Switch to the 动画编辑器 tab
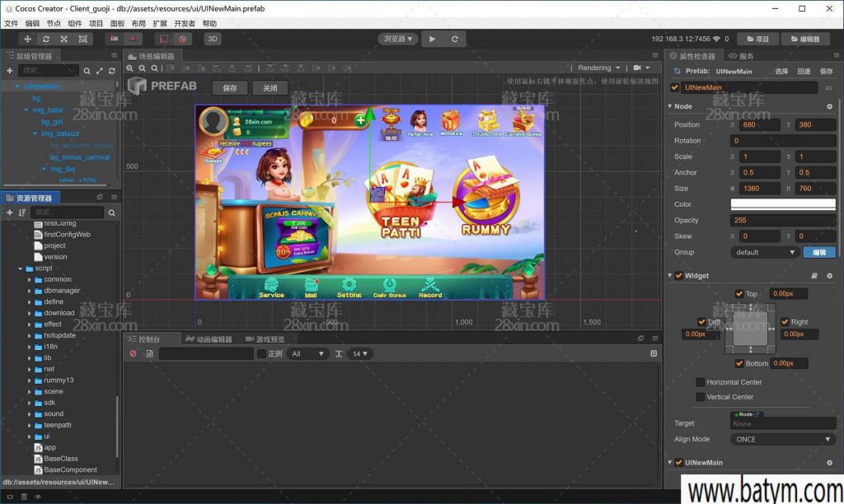844x504 pixels. click(209, 338)
